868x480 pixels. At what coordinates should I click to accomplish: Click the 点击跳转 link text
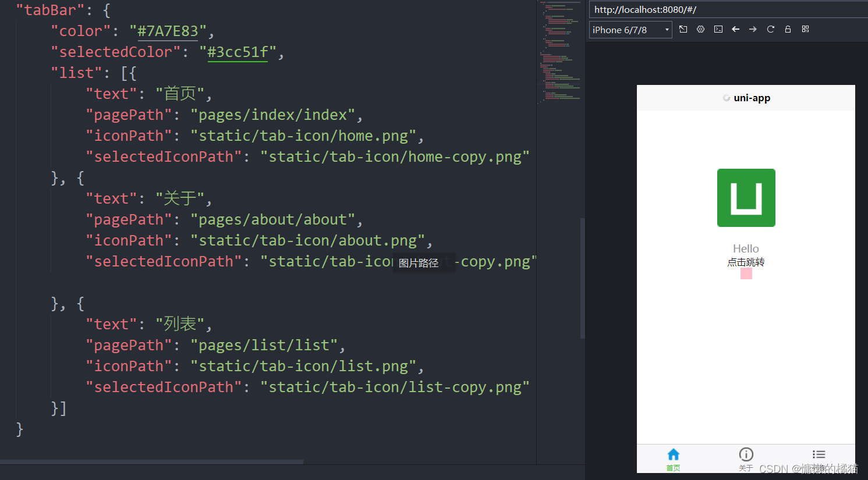coord(746,262)
